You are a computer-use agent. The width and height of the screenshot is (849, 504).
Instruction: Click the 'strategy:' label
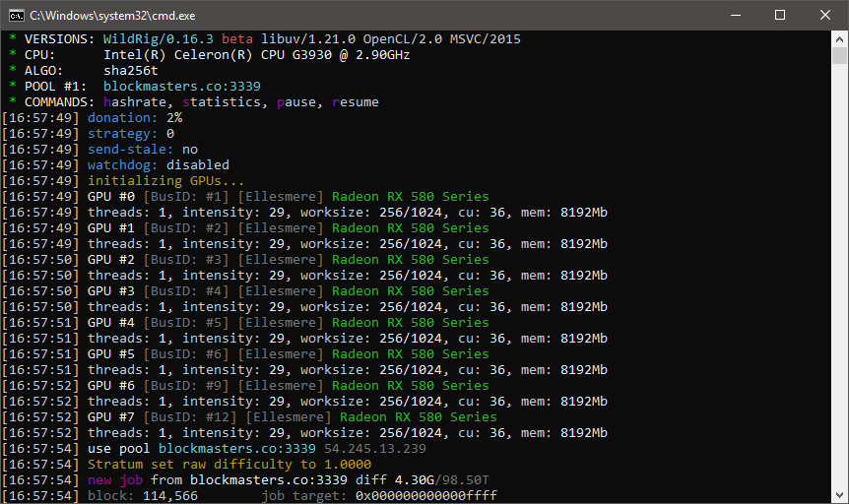(x=123, y=133)
